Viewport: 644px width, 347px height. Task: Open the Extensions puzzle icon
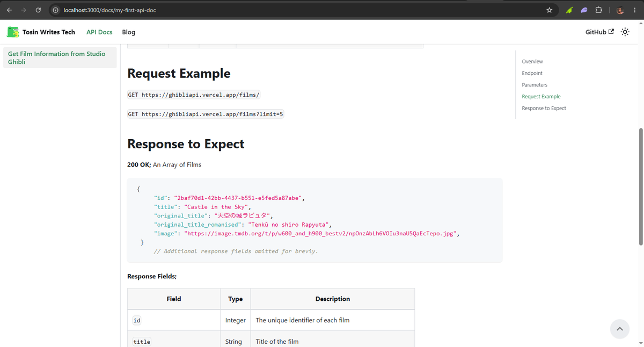(x=599, y=10)
